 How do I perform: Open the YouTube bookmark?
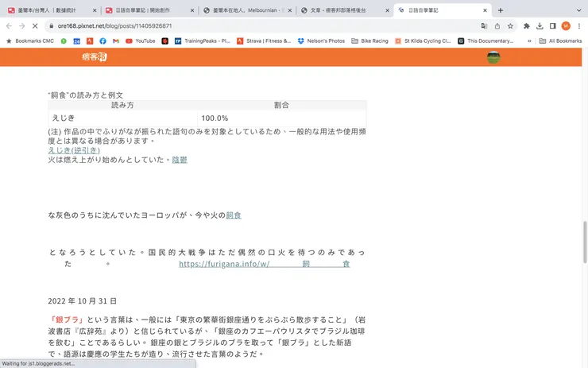coord(141,41)
